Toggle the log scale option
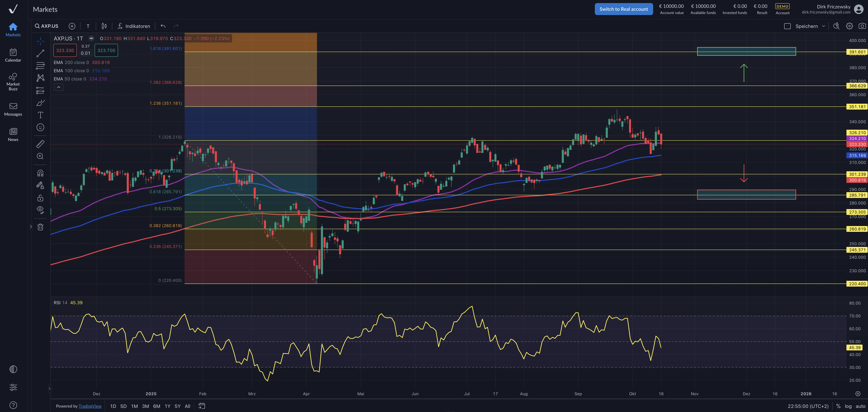868x412 pixels. (848, 406)
